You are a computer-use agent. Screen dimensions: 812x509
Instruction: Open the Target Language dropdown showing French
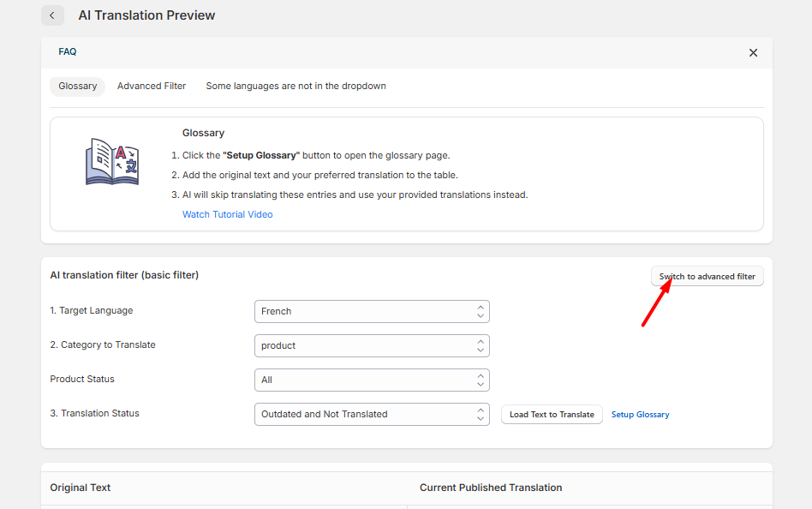[372, 312]
